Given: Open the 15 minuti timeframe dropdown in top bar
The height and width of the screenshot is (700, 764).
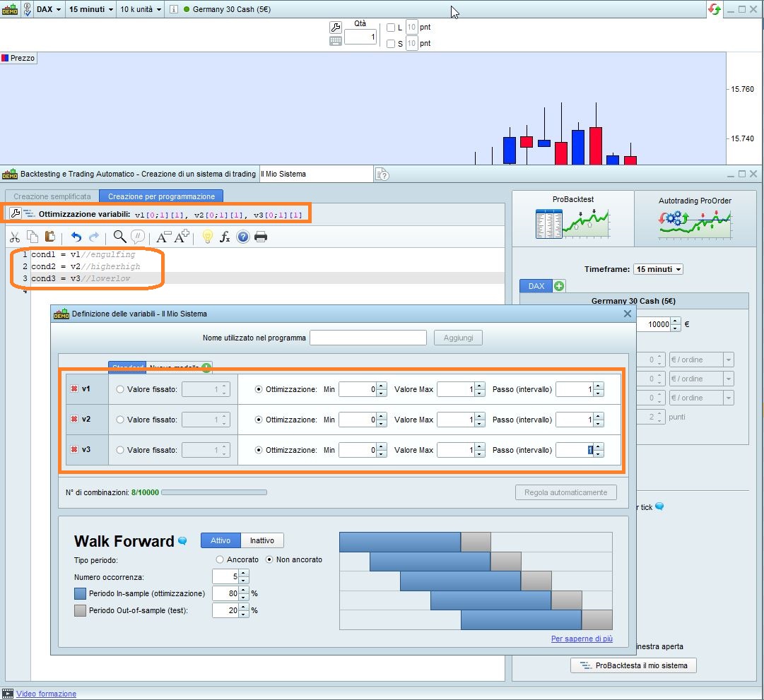Looking at the screenshot, I should click(x=91, y=9).
